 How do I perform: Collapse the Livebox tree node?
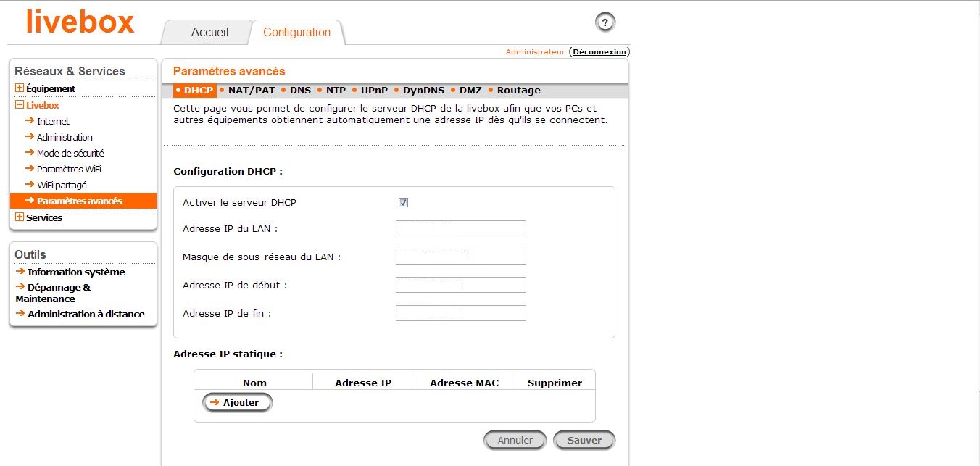click(20, 105)
